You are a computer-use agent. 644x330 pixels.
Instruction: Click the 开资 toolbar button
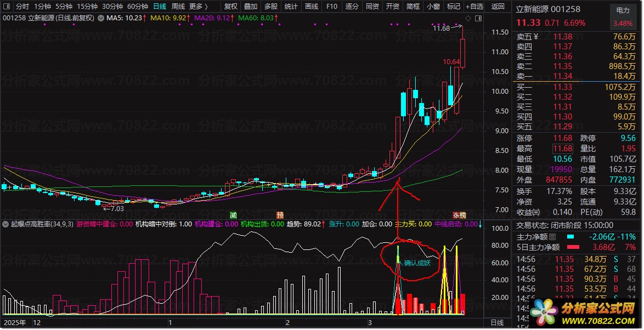click(x=393, y=6)
